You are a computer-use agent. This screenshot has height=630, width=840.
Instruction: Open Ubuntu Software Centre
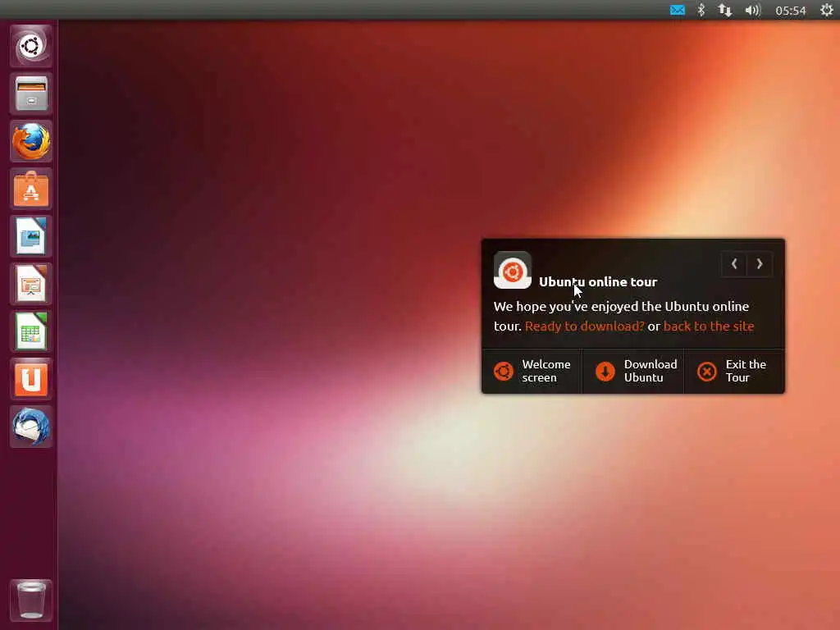(31, 189)
